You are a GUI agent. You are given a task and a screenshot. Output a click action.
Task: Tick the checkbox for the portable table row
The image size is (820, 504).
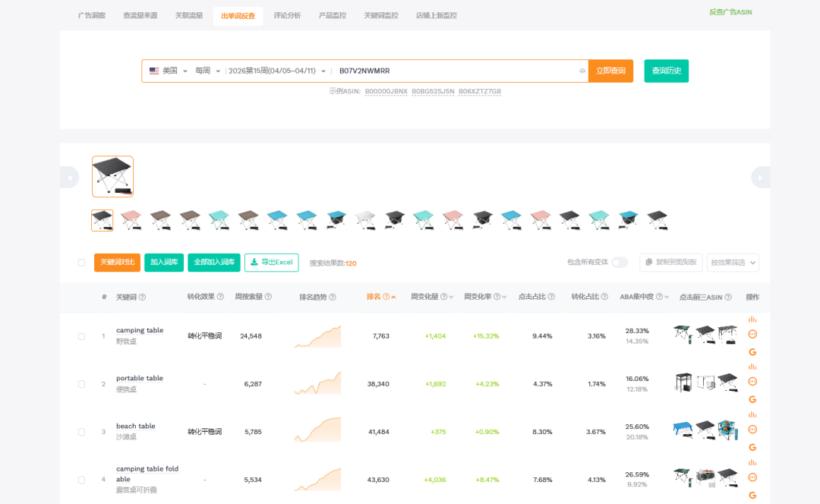tap(81, 384)
